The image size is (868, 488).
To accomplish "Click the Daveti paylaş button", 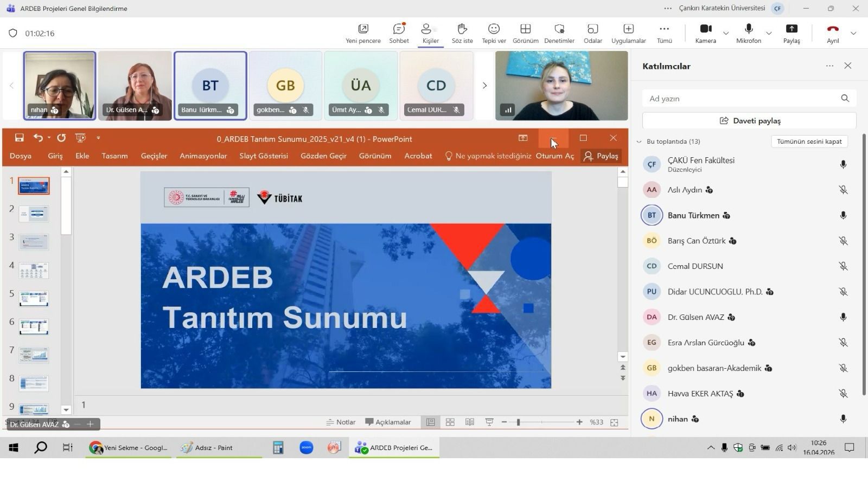I will 749,120.
